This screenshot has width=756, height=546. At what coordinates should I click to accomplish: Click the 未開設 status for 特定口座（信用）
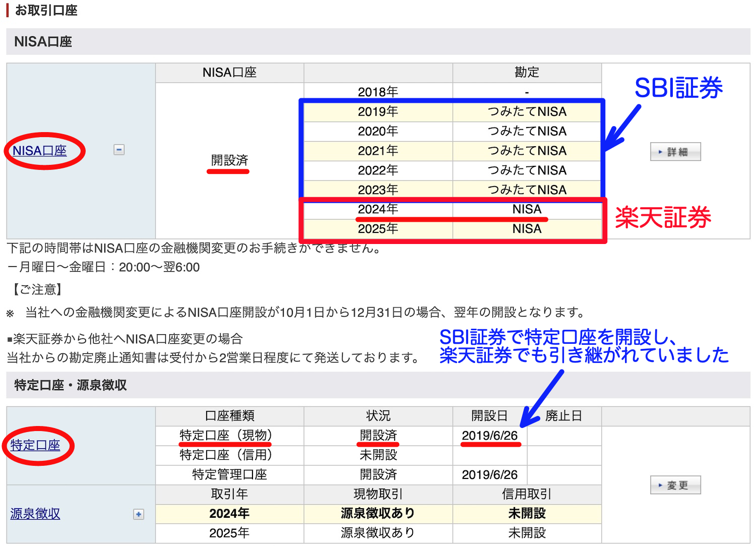point(379,455)
